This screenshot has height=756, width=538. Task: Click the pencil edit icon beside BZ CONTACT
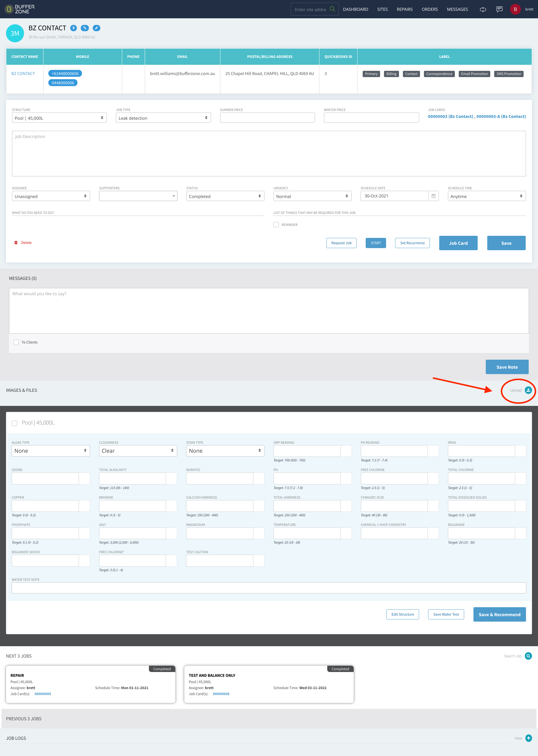[96, 28]
